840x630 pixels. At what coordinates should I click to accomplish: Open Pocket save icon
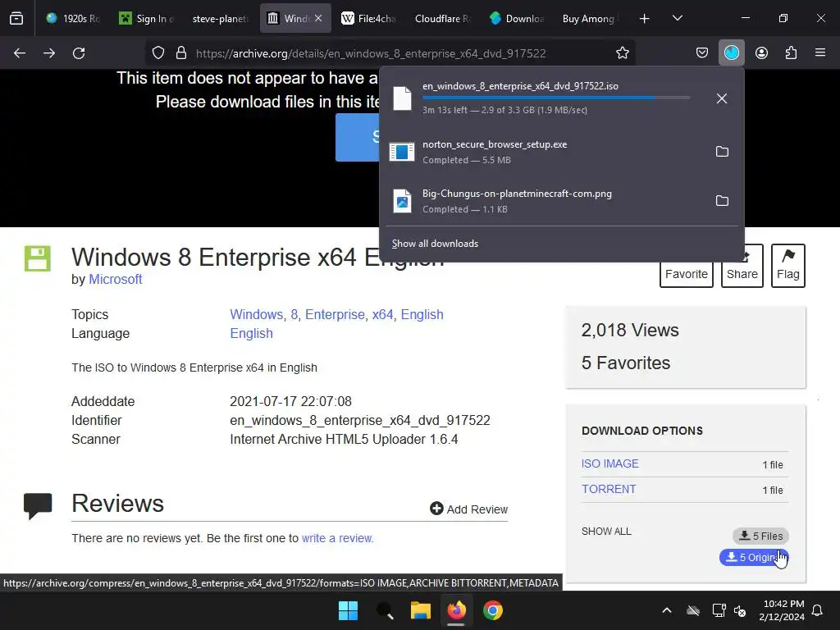click(x=702, y=53)
